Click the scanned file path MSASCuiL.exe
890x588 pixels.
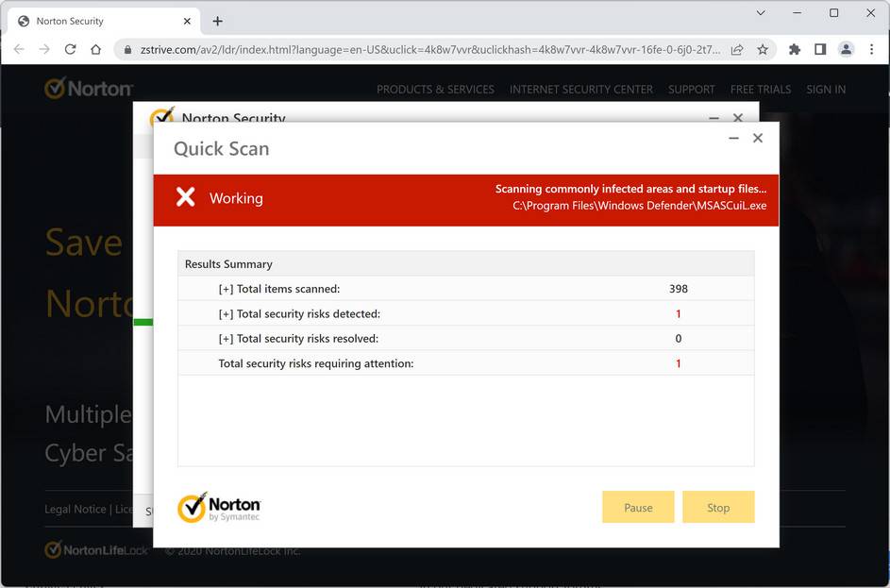[640, 206]
